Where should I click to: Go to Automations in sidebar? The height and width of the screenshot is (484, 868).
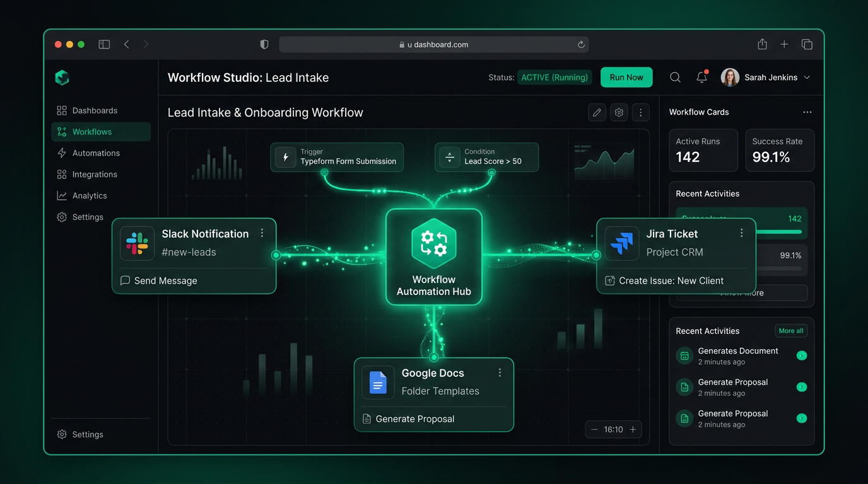click(95, 153)
